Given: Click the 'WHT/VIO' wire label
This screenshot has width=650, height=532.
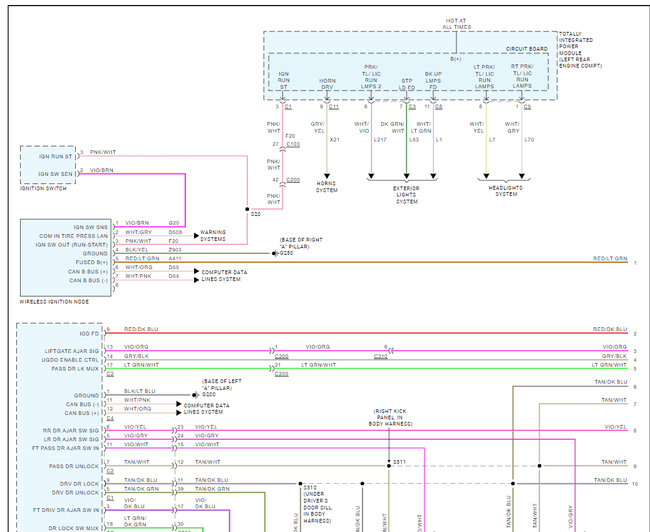Looking at the screenshot, I should tap(361, 127).
